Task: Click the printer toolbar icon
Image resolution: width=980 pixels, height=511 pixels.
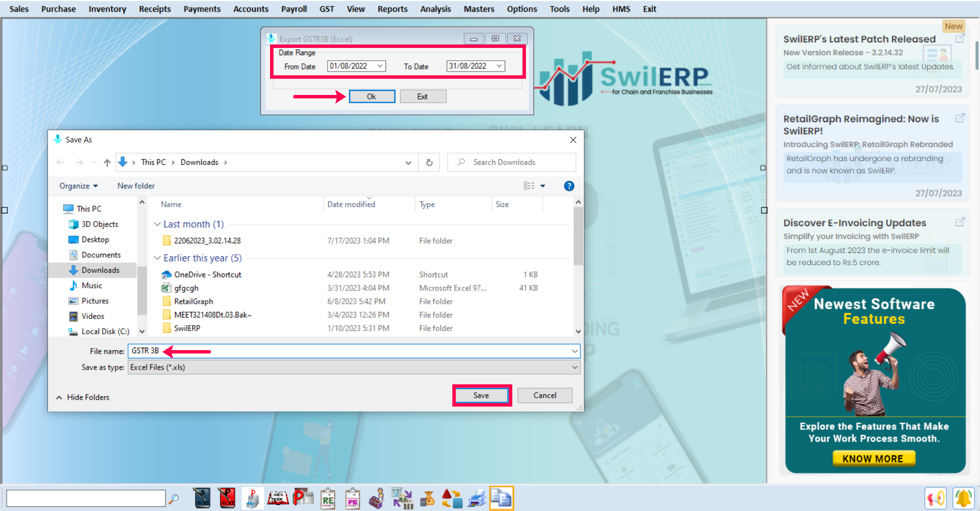Action: [477, 499]
